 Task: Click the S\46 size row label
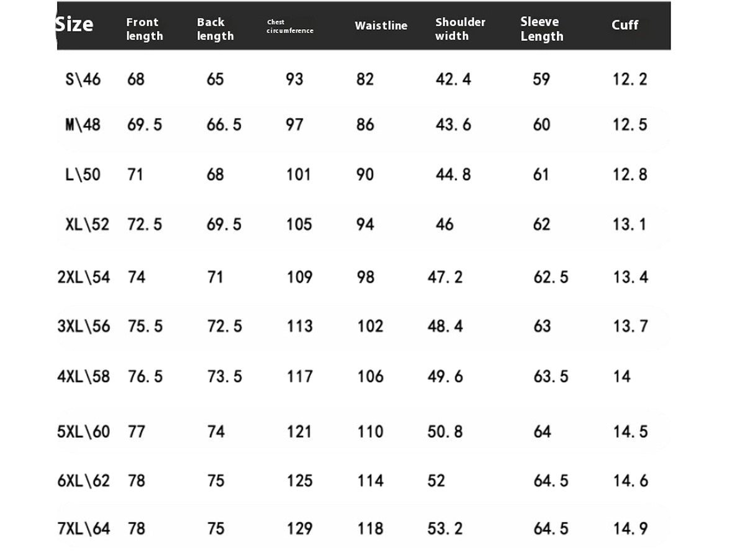pyautogui.click(x=83, y=79)
